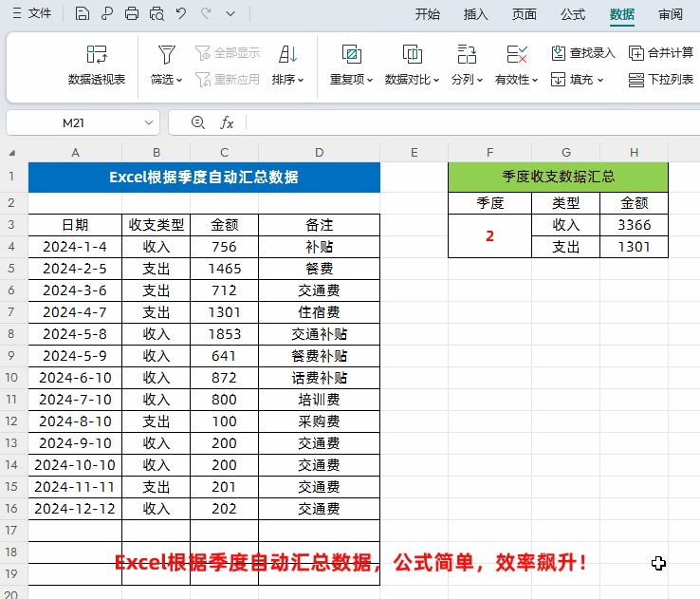Click the date cell 2024-12-12
This screenshot has height=599, width=700.
[x=75, y=508]
